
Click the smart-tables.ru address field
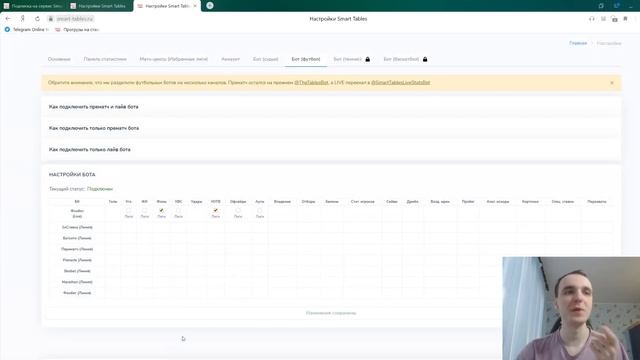click(x=71, y=19)
